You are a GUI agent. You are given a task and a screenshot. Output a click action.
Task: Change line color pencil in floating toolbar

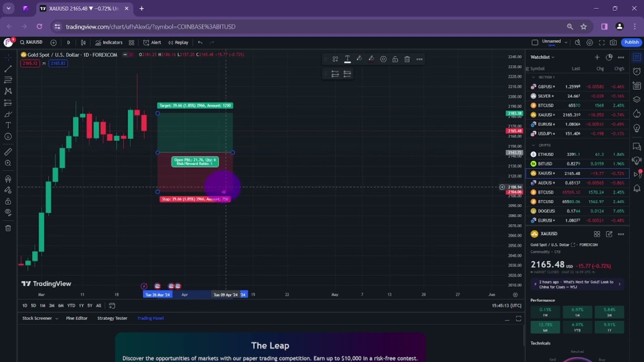(371, 59)
